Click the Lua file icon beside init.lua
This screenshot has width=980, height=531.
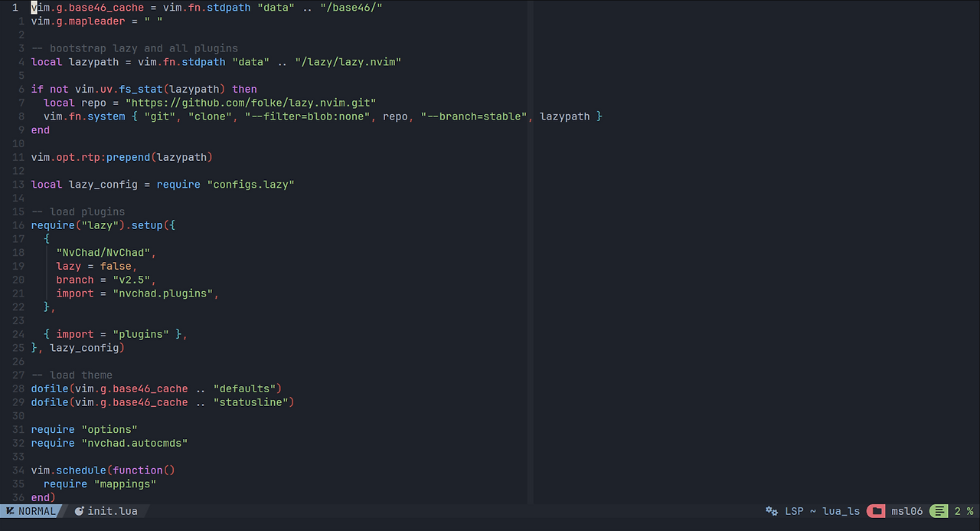click(x=78, y=511)
